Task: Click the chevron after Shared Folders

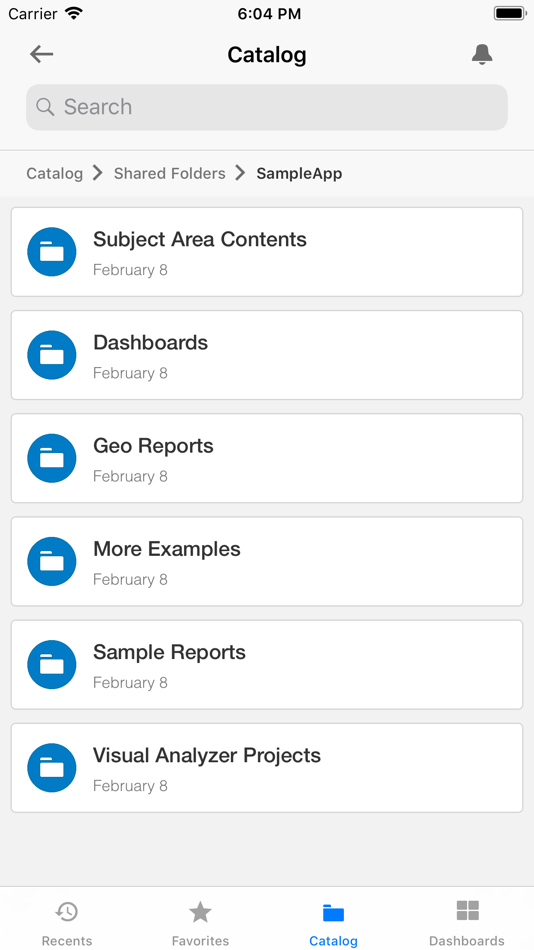Action: click(x=241, y=173)
